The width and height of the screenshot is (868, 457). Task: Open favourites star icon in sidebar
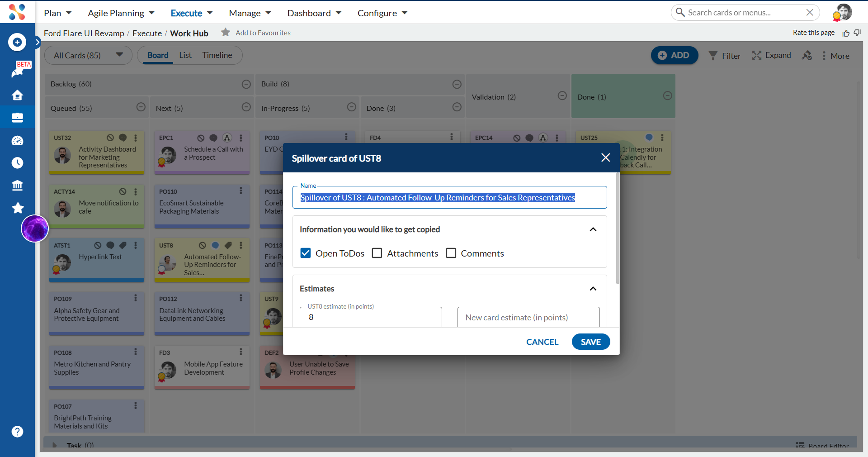(18, 208)
